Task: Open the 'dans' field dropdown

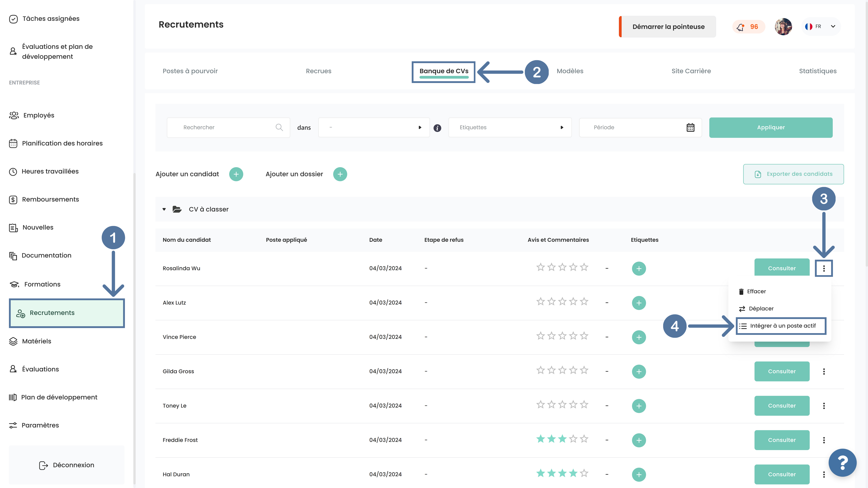Action: (x=374, y=128)
